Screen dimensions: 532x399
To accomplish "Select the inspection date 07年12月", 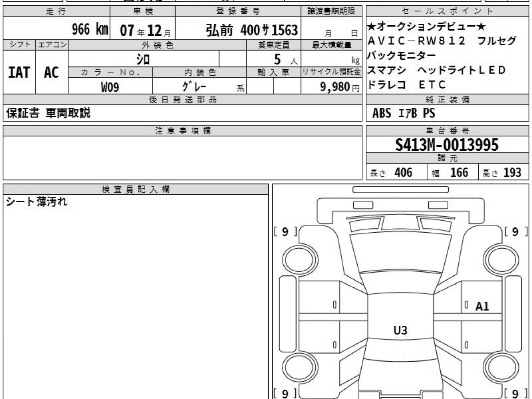I will [x=145, y=31].
